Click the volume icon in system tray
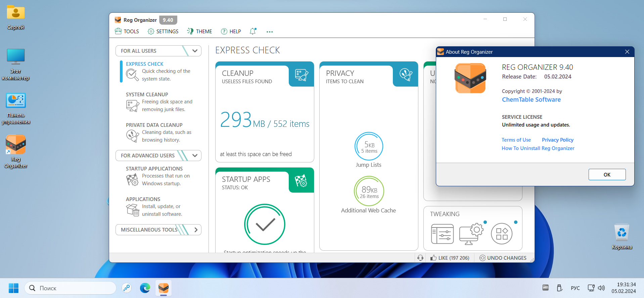The width and height of the screenshot is (644, 298). pyautogui.click(x=601, y=288)
